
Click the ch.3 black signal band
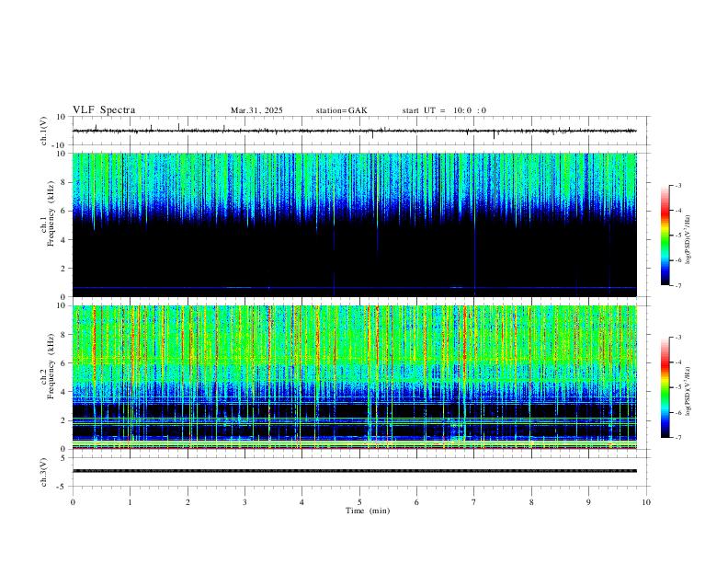click(x=354, y=471)
